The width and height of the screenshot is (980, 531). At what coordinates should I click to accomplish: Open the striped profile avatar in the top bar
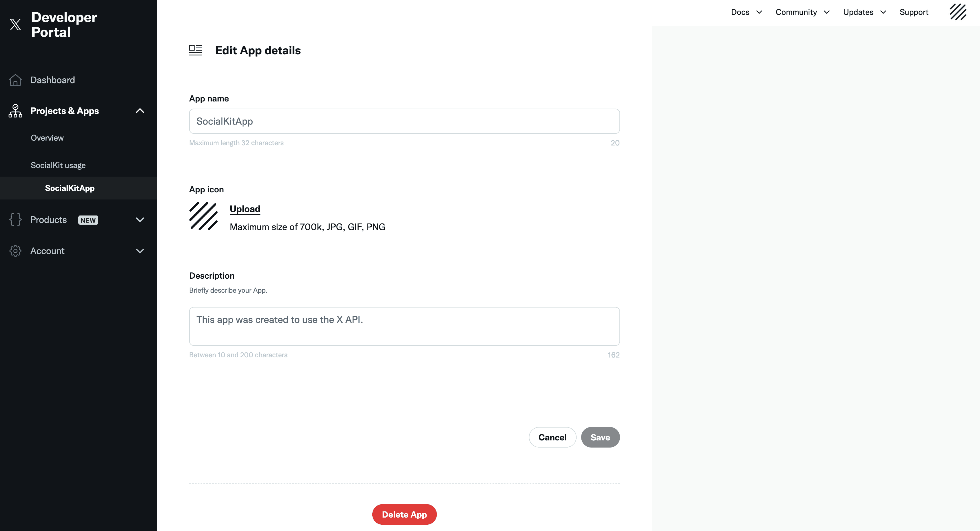coord(958,12)
